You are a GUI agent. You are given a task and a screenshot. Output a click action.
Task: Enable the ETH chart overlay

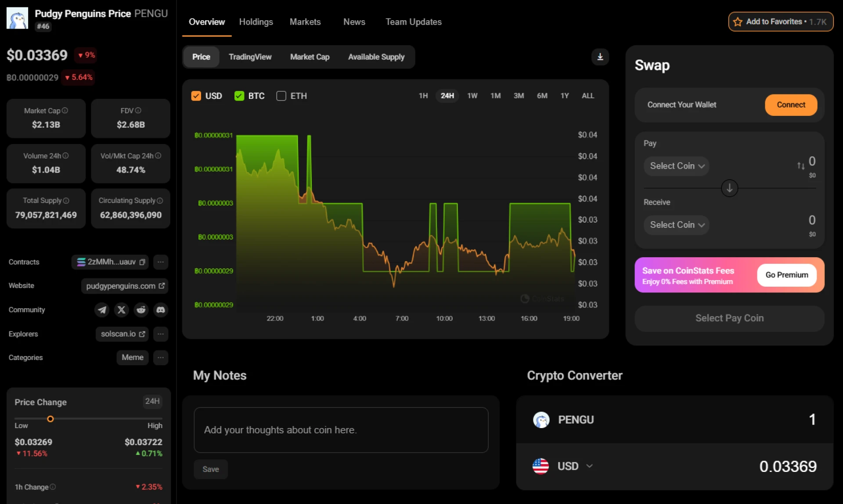click(x=281, y=96)
